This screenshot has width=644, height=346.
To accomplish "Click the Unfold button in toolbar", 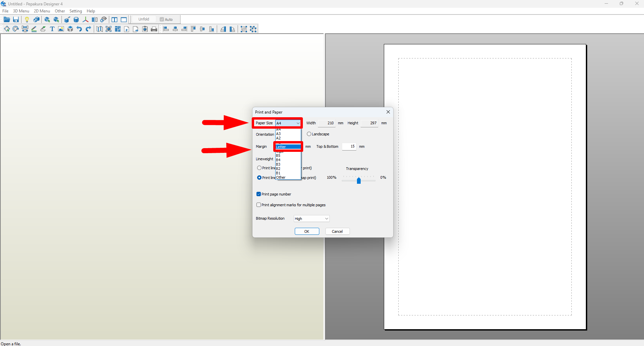I will 144,19.
